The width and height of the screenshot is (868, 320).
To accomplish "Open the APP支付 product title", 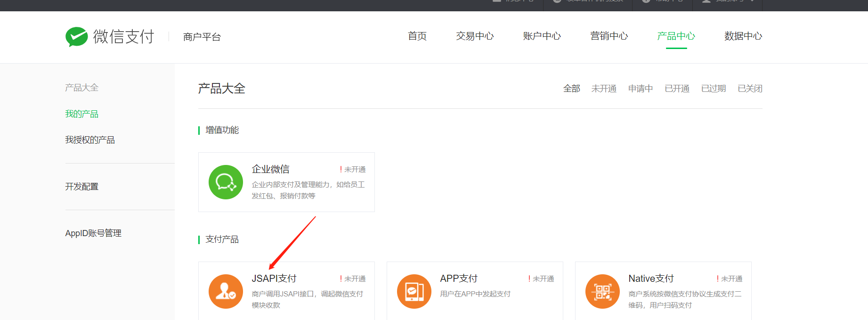I will [x=459, y=279].
